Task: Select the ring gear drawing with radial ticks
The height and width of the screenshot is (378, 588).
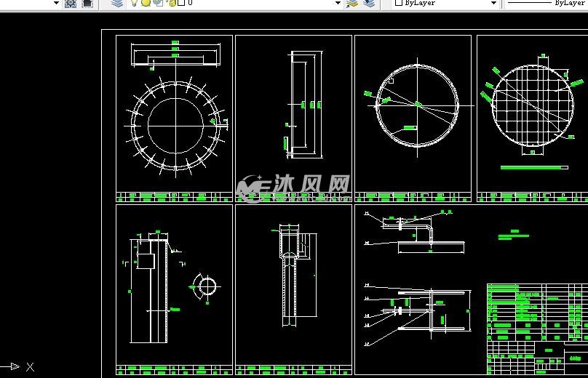Action: [x=175, y=125]
